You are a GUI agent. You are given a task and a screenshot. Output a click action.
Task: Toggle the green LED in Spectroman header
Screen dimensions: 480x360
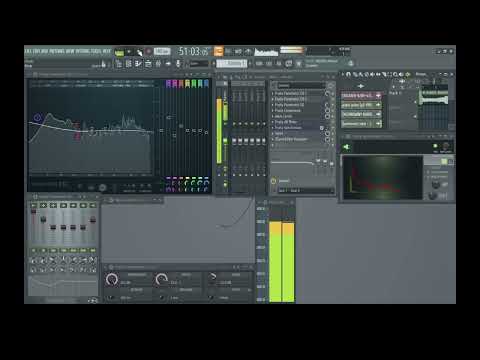[435, 146]
